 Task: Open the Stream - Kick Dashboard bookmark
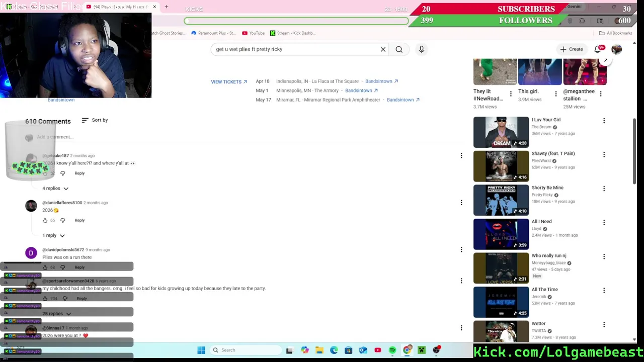click(x=293, y=33)
